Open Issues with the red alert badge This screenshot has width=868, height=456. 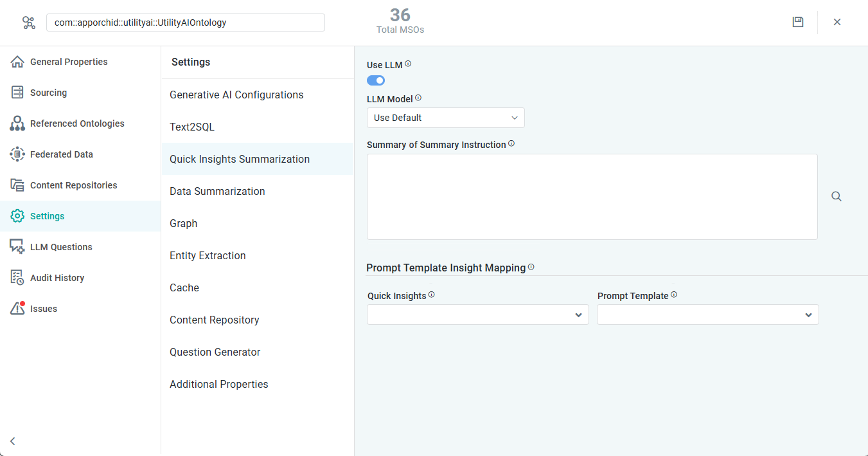(x=43, y=309)
